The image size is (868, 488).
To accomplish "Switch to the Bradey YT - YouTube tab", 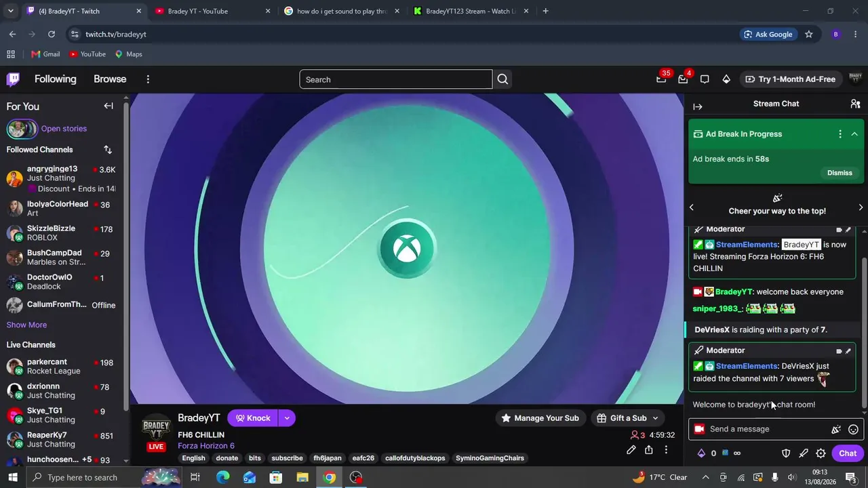I will coord(212,11).
